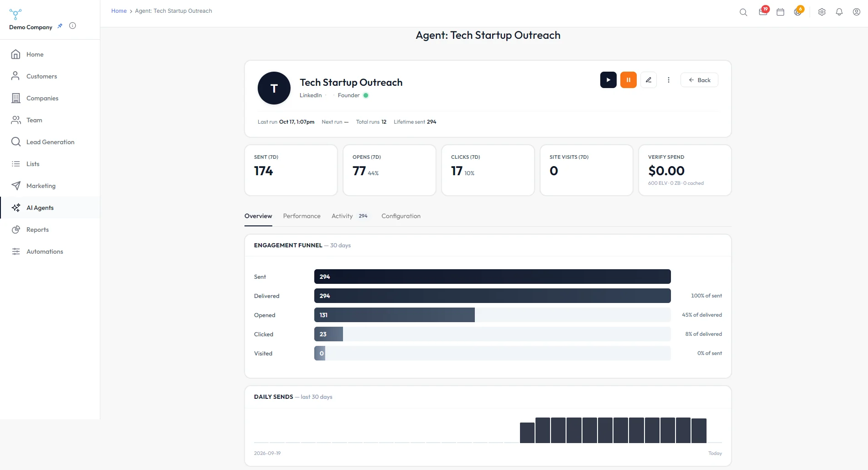868x470 pixels.
Task: Open Marketing in the sidebar
Action: pyautogui.click(x=50, y=186)
